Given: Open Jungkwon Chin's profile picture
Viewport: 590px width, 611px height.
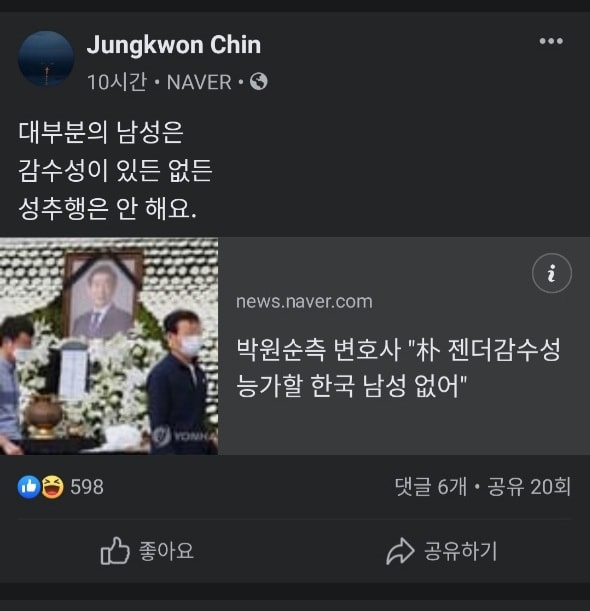Looking at the screenshot, I should coord(46,59).
